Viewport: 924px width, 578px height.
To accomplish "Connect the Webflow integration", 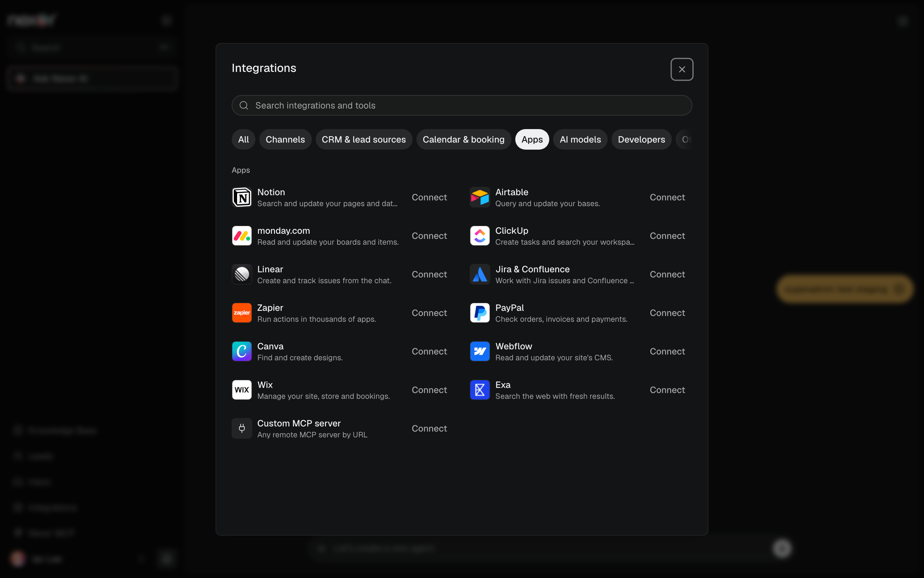I will click(667, 351).
